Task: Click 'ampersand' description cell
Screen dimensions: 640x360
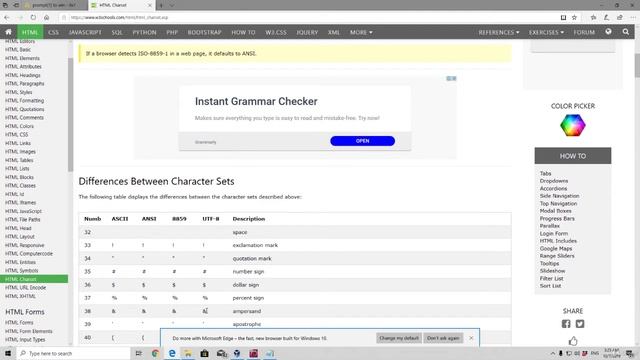Action: 247,311
